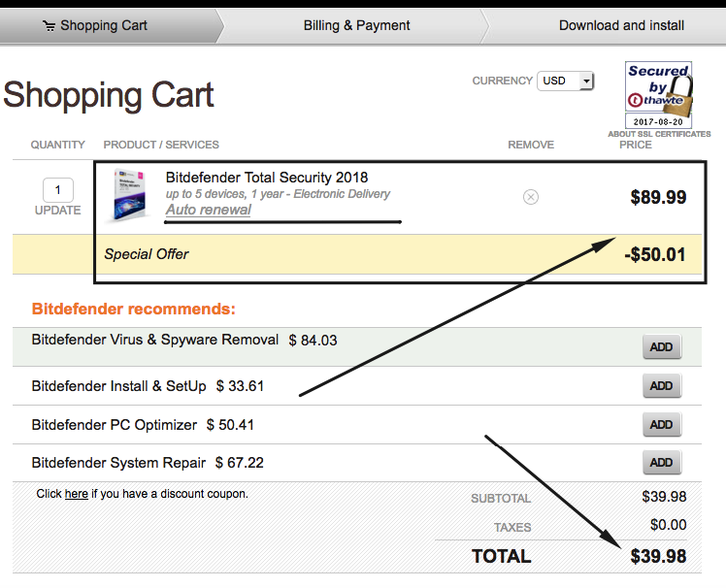726x588 pixels.
Task: Click About SSL Certificates link
Action: tap(658, 134)
